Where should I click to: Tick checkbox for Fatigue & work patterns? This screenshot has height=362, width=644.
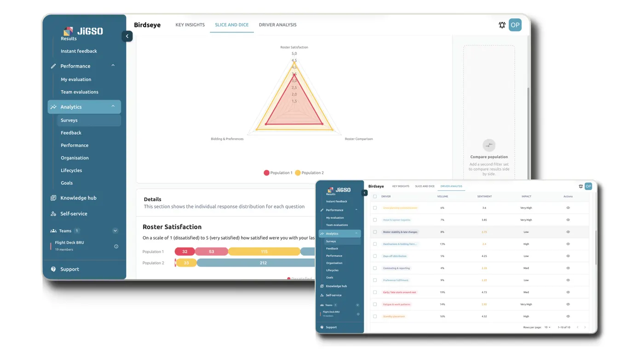375,304
